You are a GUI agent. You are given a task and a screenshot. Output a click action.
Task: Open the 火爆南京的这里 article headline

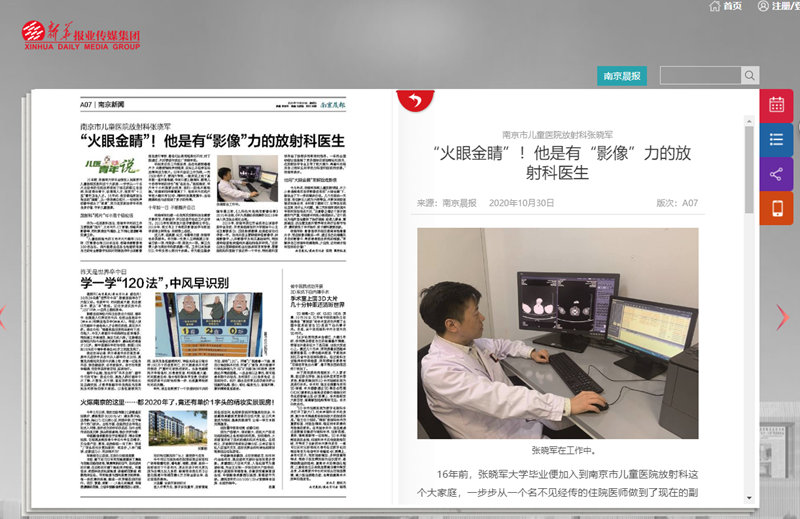coord(178,402)
